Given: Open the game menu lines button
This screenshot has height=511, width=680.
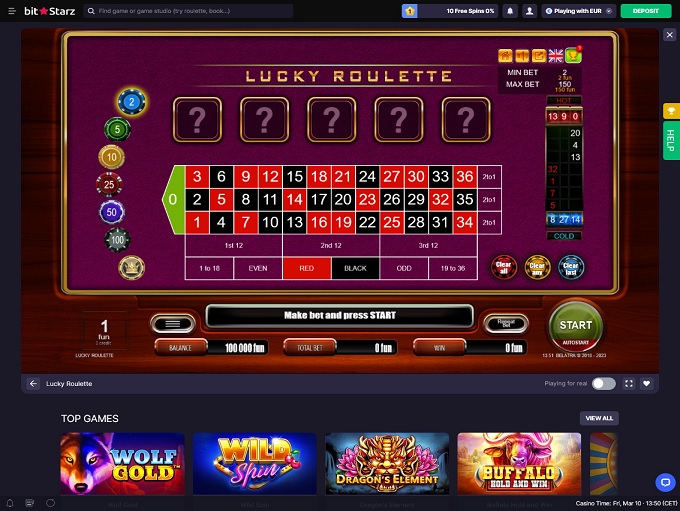Looking at the screenshot, I should (173, 324).
